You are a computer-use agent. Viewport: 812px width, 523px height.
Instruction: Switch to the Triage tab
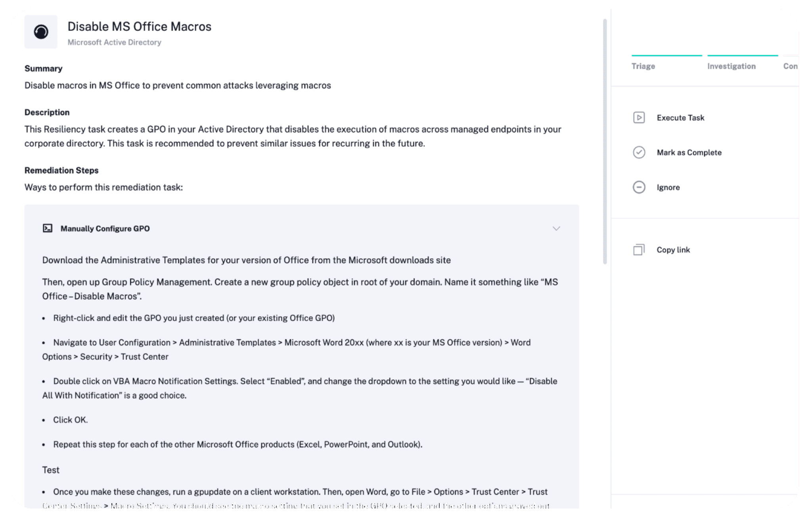643,66
